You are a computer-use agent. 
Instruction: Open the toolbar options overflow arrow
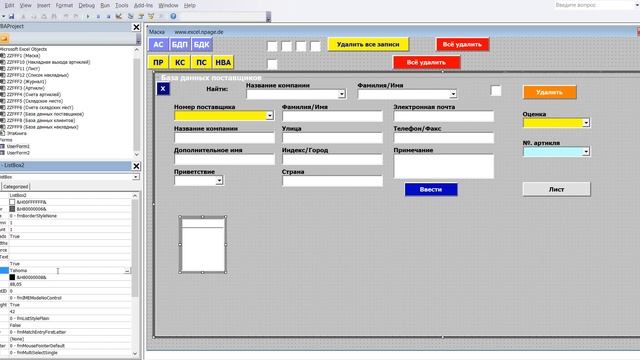(268, 17)
